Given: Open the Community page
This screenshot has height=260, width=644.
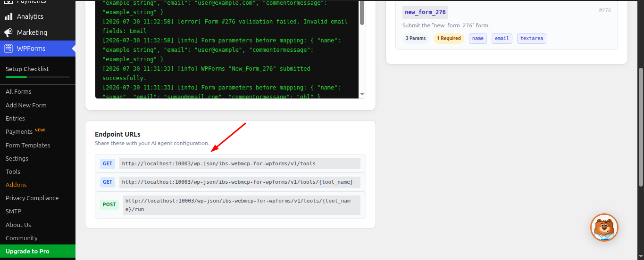Looking at the screenshot, I should point(22,238).
